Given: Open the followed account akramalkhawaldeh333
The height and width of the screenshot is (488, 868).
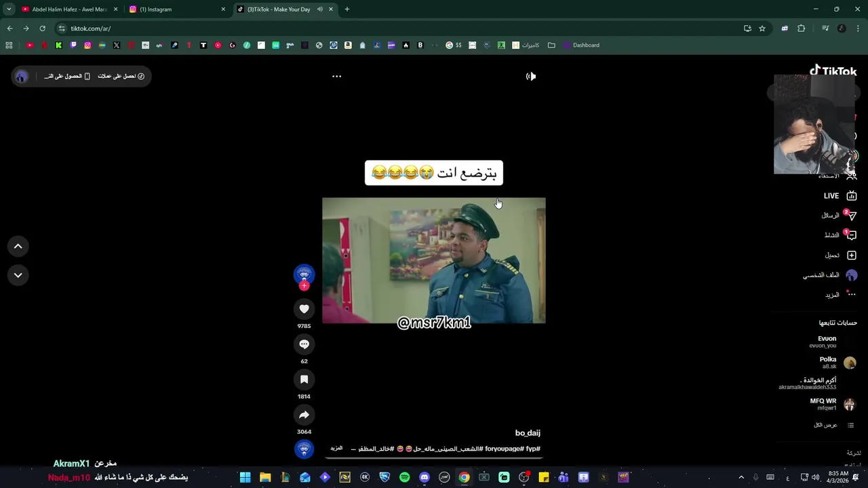Looking at the screenshot, I should coord(808,384).
